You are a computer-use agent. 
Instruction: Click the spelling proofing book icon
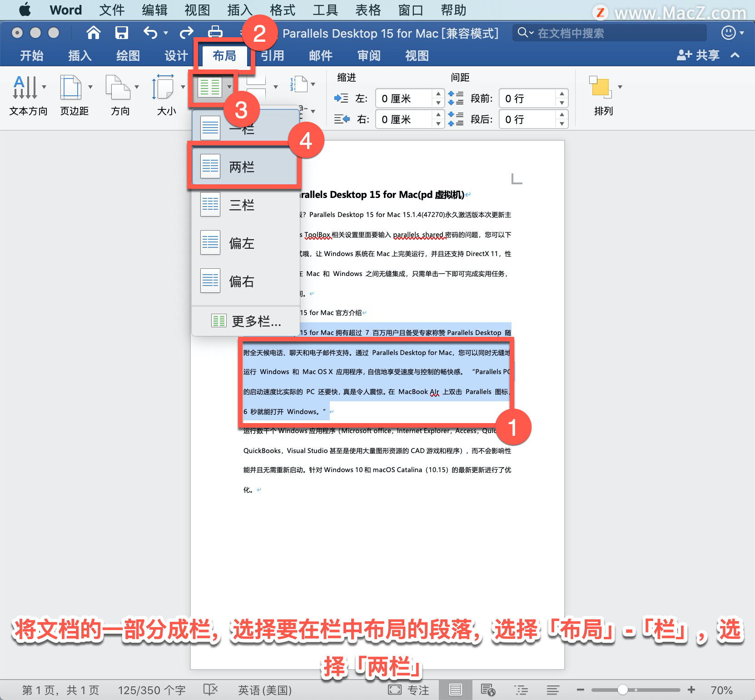click(211, 690)
